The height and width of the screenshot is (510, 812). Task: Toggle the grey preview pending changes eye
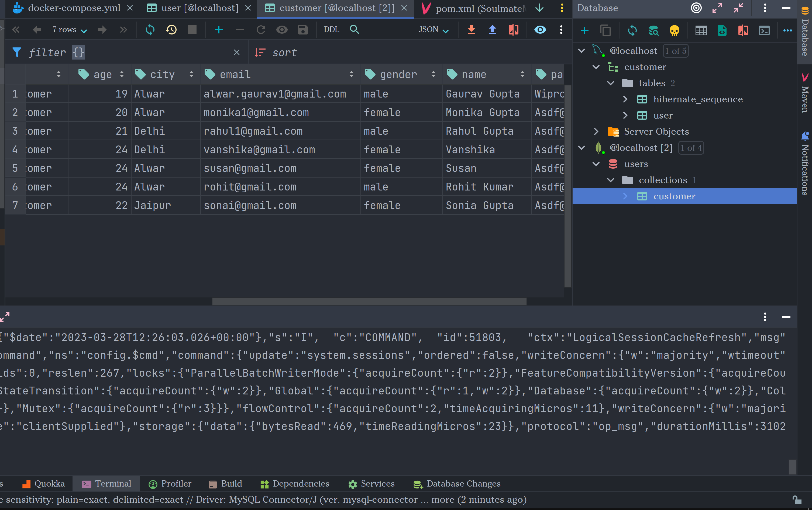[282, 30]
